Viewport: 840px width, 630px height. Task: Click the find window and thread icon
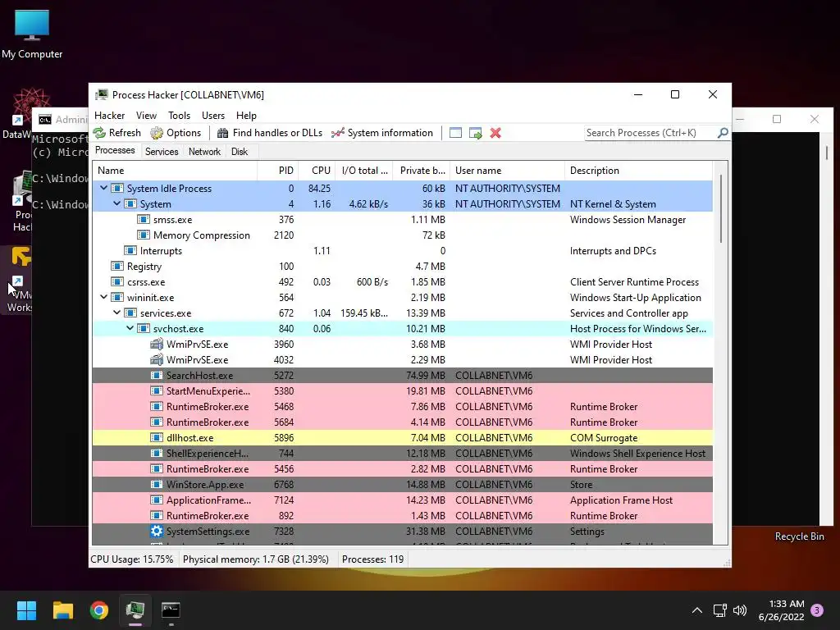coord(475,133)
